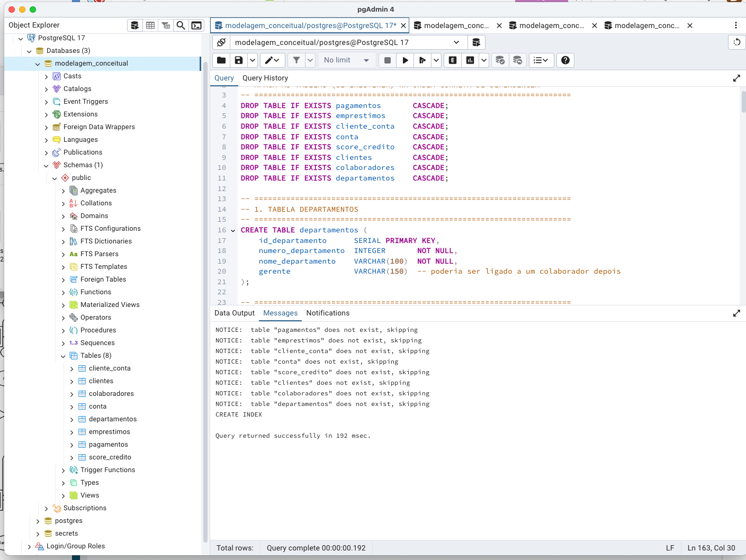The width and height of the screenshot is (746, 560).
Task: Click the Search Objects magnifier icon
Action: (x=181, y=25)
